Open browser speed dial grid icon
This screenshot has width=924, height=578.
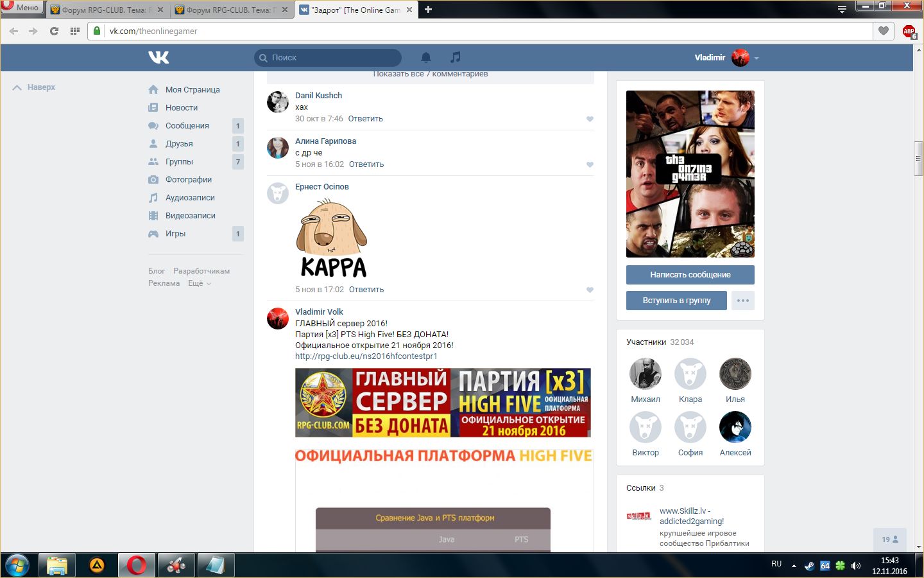coord(75,31)
